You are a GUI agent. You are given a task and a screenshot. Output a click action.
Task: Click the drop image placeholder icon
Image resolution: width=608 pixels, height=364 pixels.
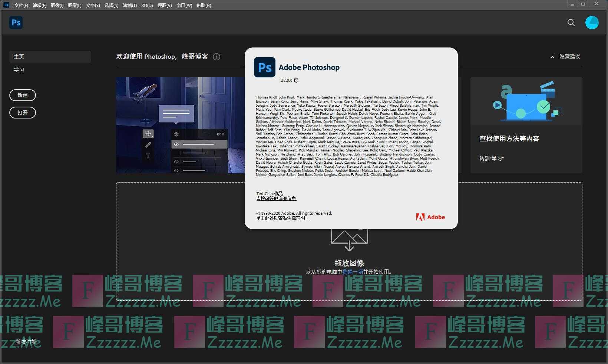349,240
